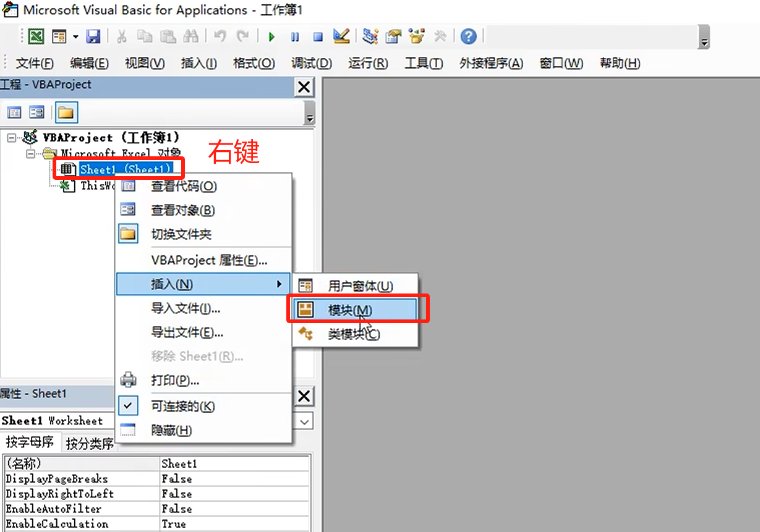760x532 pixels.
Task: Open the 帮助(H) menu
Action: click(620, 63)
